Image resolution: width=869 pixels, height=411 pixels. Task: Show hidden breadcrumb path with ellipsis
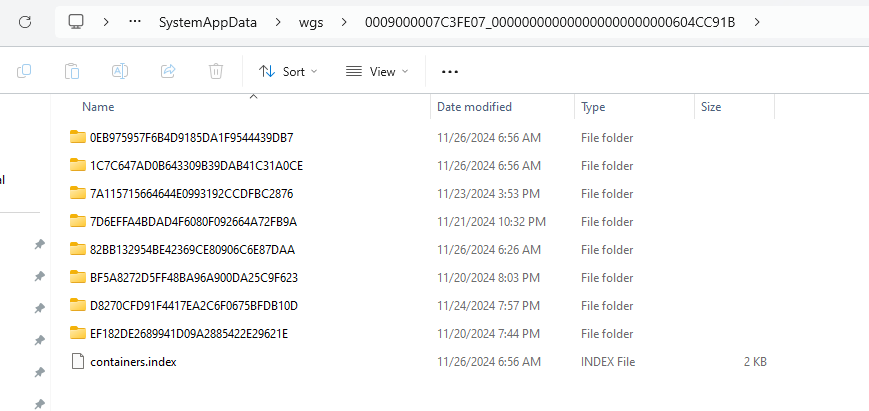click(135, 21)
